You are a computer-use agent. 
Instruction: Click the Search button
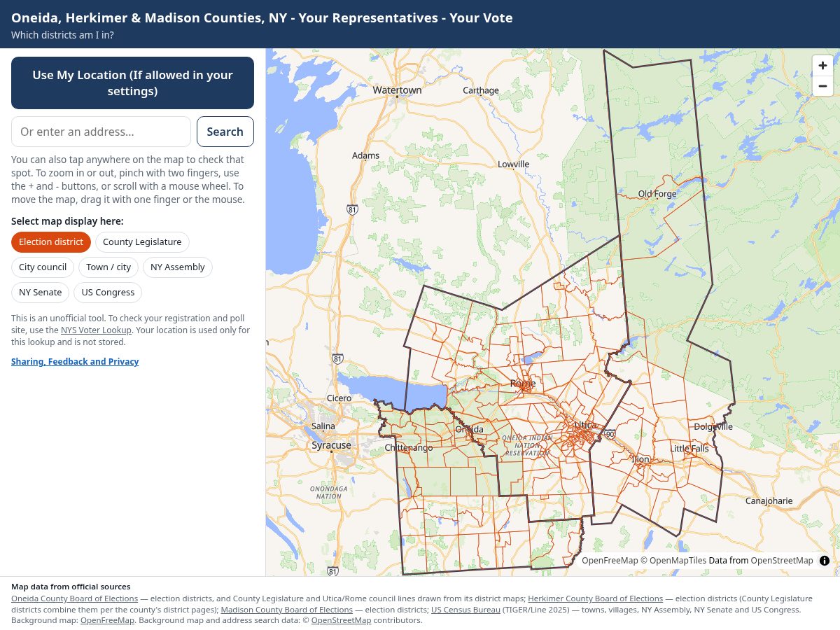coord(225,132)
